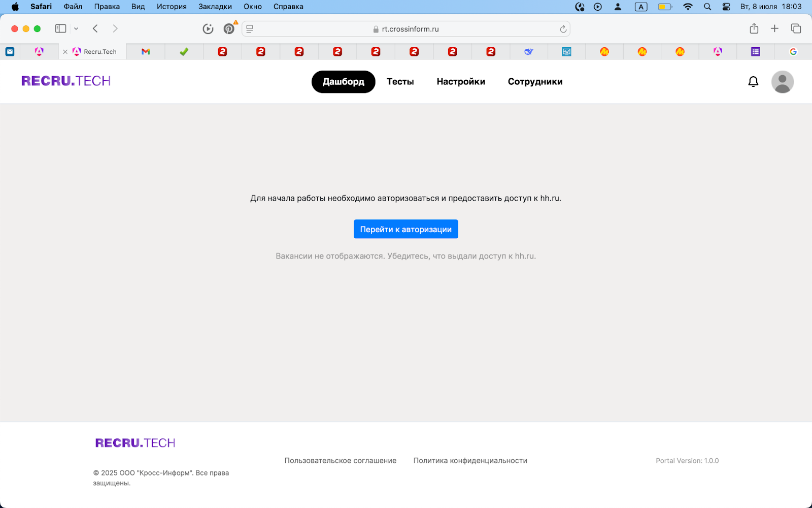
Task: Switch to the Google tab
Action: 793,51
